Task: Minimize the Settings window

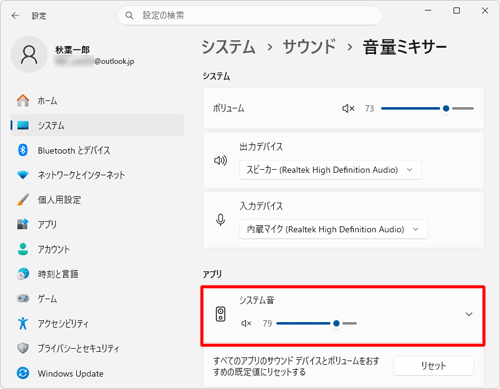Action: coord(428,11)
